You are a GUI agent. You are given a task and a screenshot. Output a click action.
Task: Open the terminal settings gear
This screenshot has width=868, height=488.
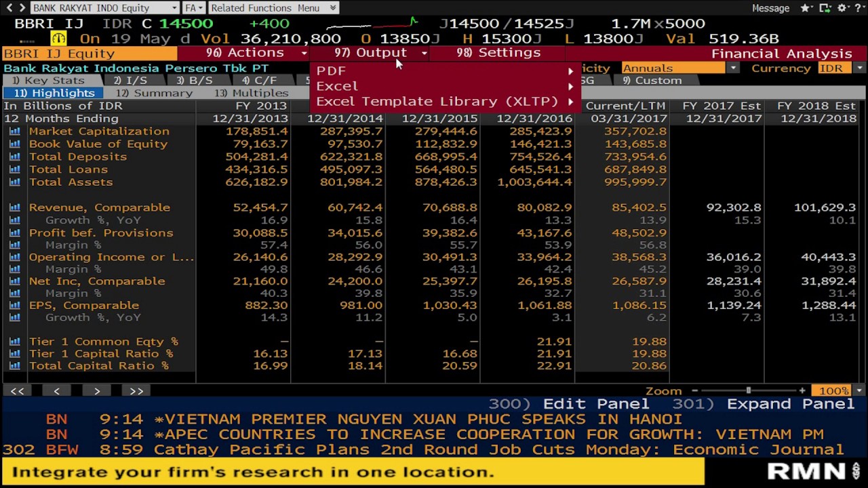click(844, 8)
